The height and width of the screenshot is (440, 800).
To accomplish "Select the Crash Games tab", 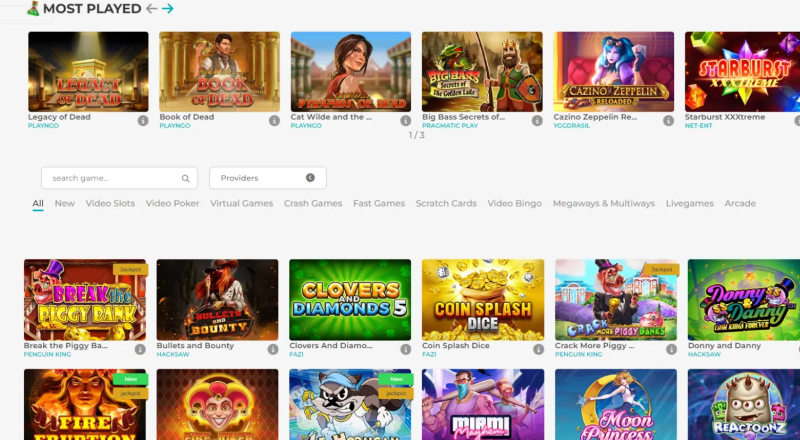I will [x=313, y=203].
